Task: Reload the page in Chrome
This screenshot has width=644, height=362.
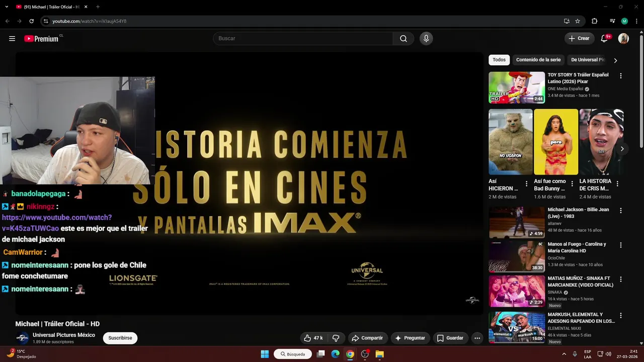Action: [x=31, y=21]
